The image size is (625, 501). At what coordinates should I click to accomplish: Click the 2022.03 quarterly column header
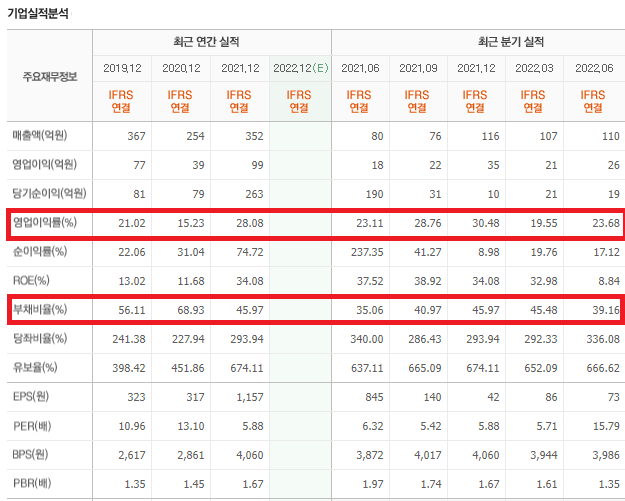(534, 68)
